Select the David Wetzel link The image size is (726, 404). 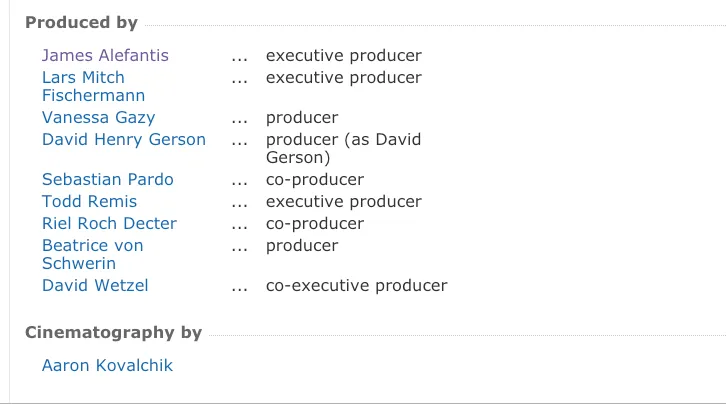click(95, 286)
